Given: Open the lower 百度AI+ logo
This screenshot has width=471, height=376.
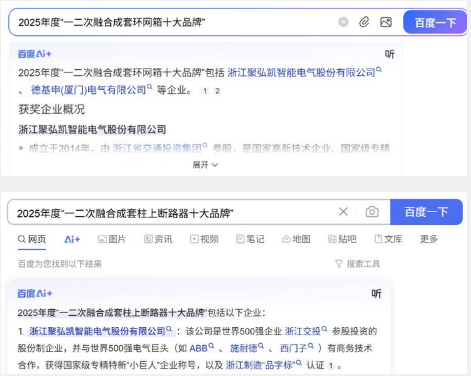Looking at the screenshot, I should click(35, 294).
